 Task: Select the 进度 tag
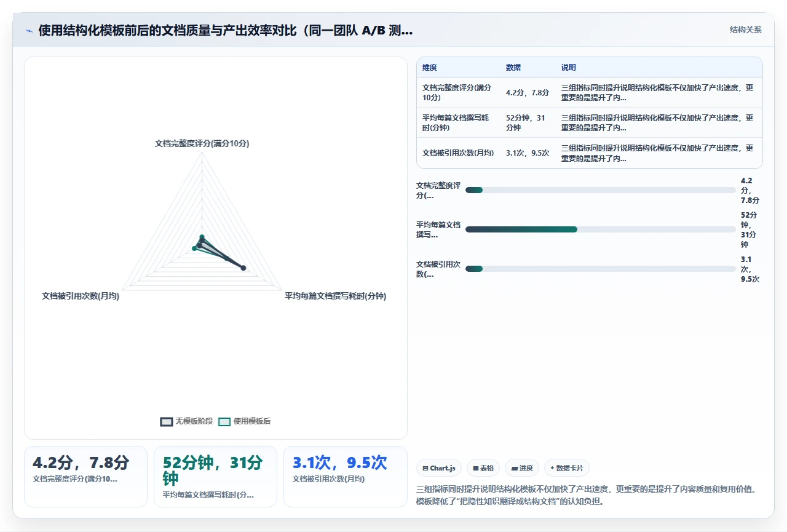pos(522,468)
